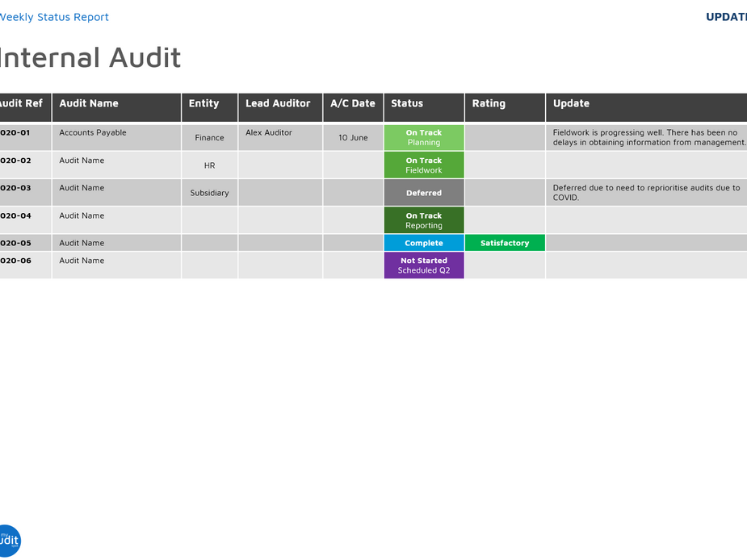The height and width of the screenshot is (560, 747).
Task: Select the Deferred due to COVID update text
Action: (x=647, y=193)
